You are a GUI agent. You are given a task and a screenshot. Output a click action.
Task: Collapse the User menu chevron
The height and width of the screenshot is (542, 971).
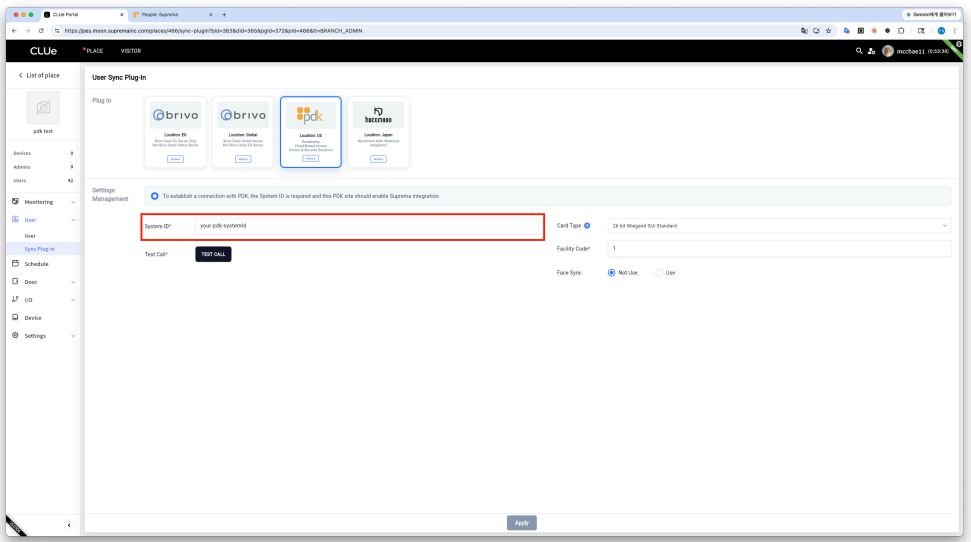(x=73, y=220)
